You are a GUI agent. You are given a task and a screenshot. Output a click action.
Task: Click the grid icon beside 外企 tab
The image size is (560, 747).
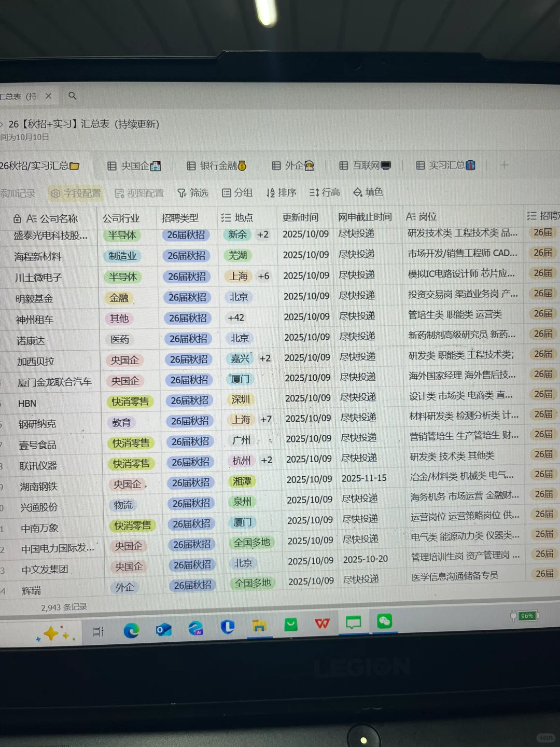tap(276, 165)
